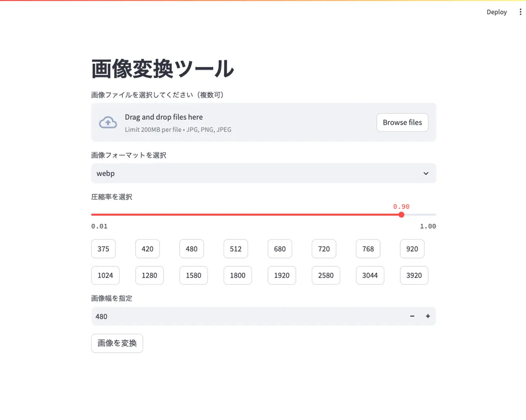The height and width of the screenshot is (420, 526).
Task: Click the Deploy button
Action: [x=496, y=12]
